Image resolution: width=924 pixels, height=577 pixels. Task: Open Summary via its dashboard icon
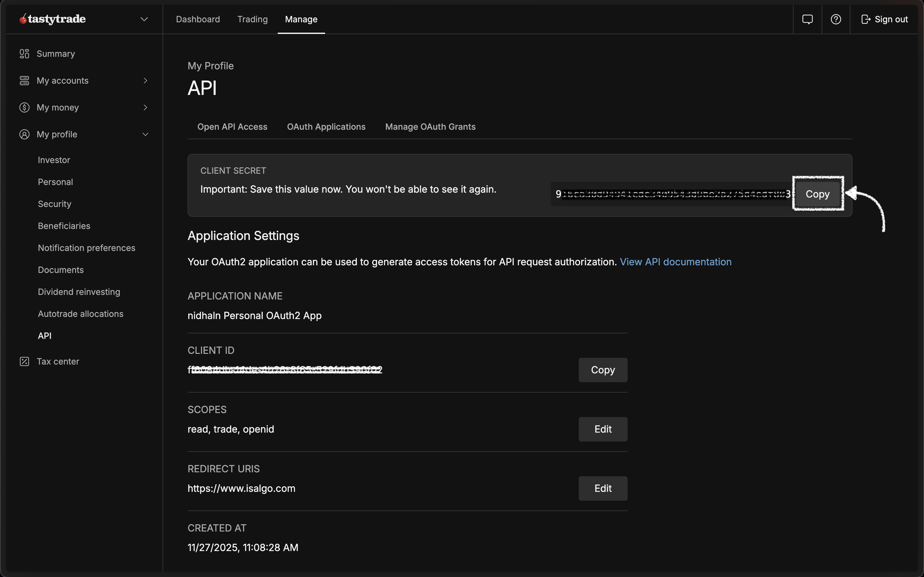coord(24,54)
